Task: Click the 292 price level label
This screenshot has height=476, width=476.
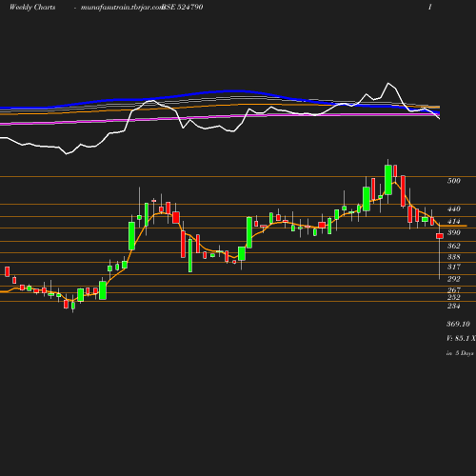Action: tap(454, 279)
